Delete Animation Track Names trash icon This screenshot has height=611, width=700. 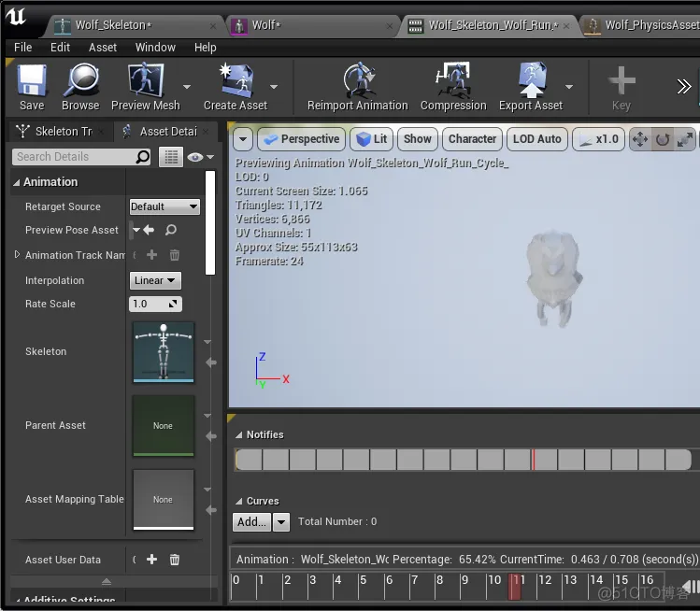175,255
